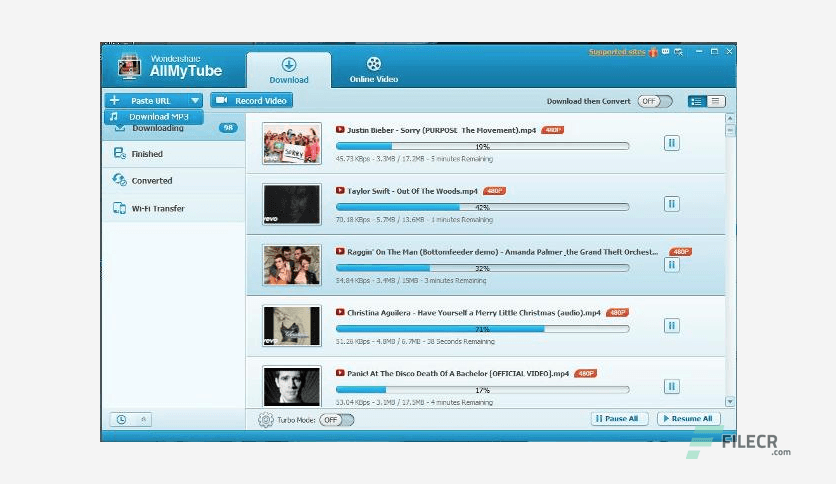Open the Wi-Fi Transfer section

tap(173, 208)
